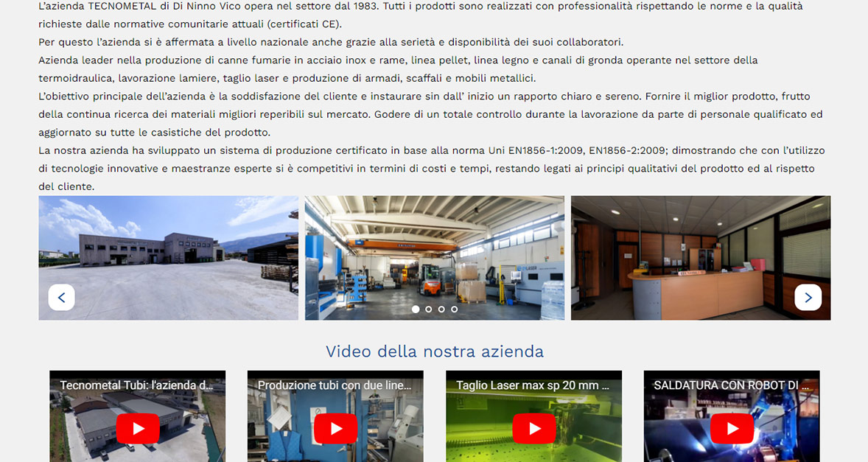Play Saldatura con robot video

(x=732, y=428)
